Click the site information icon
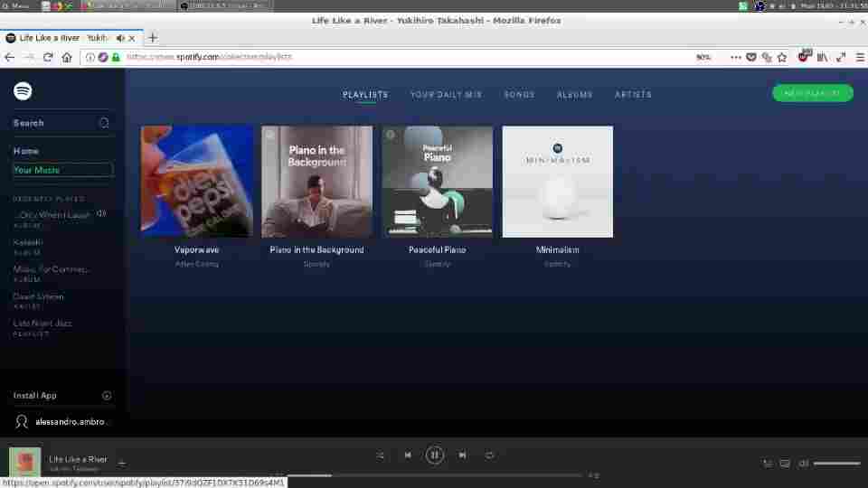Image resolution: width=868 pixels, height=488 pixels. click(90, 57)
